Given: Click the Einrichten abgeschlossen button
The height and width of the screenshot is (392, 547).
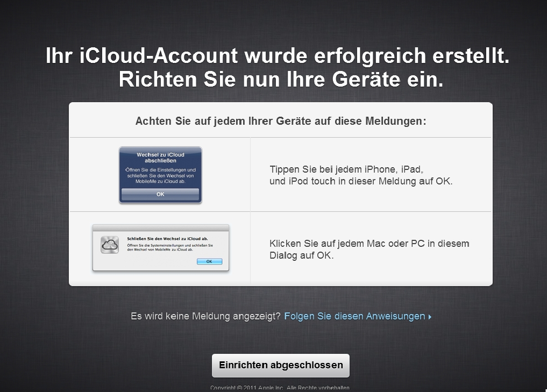Looking at the screenshot, I should [280, 366].
